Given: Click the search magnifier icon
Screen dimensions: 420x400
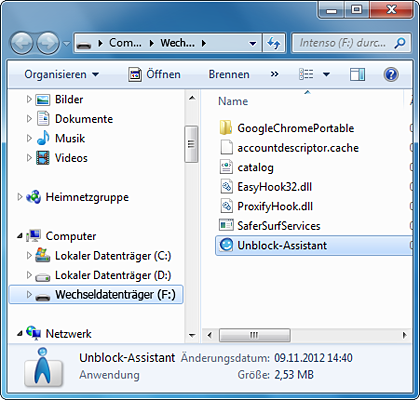Looking at the screenshot, I should tap(399, 43).
